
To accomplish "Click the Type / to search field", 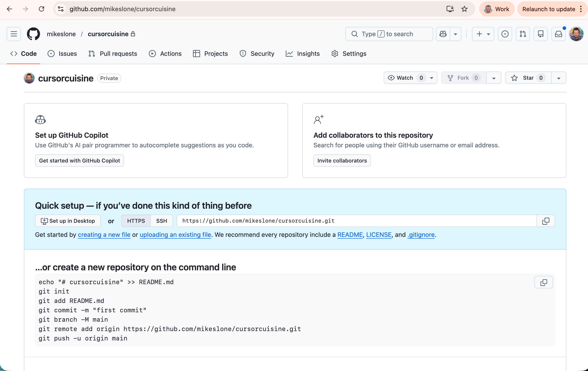I will click(389, 34).
